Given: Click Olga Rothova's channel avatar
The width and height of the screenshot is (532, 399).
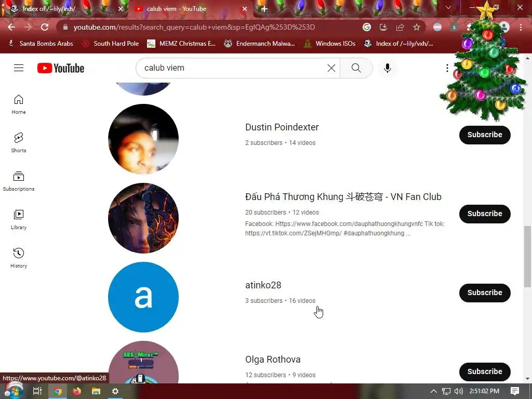Looking at the screenshot, I should coord(143,362).
